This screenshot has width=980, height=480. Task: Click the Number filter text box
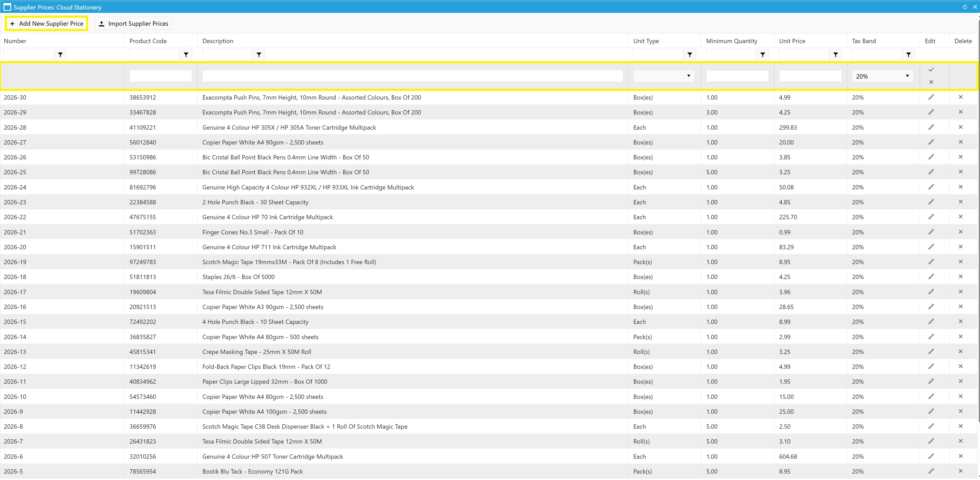point(28,55)
